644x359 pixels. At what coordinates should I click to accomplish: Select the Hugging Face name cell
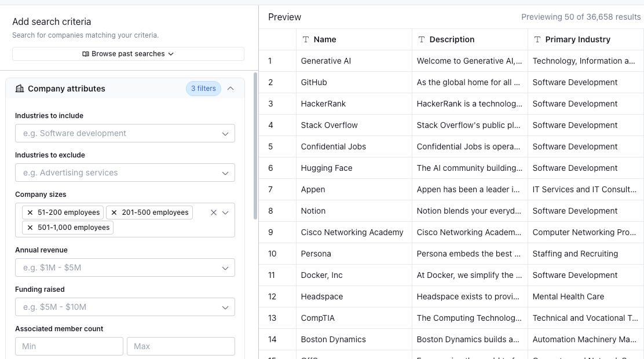point(354,168)
